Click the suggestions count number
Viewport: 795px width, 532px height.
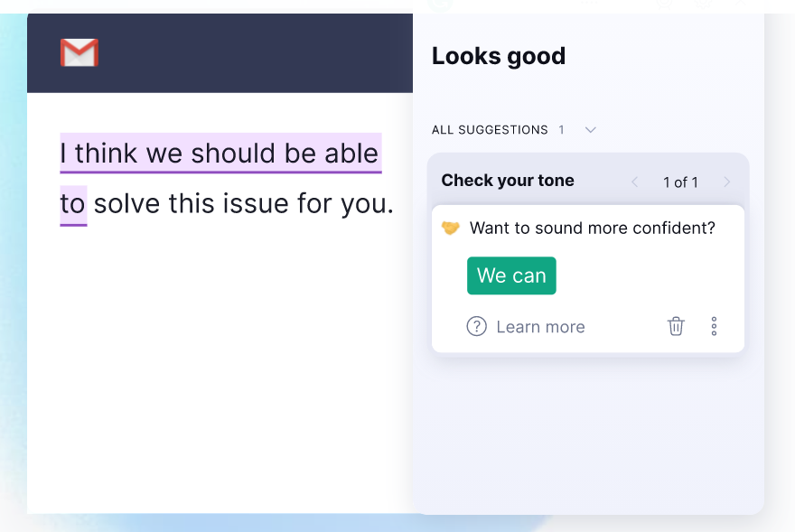pos(561,130)
